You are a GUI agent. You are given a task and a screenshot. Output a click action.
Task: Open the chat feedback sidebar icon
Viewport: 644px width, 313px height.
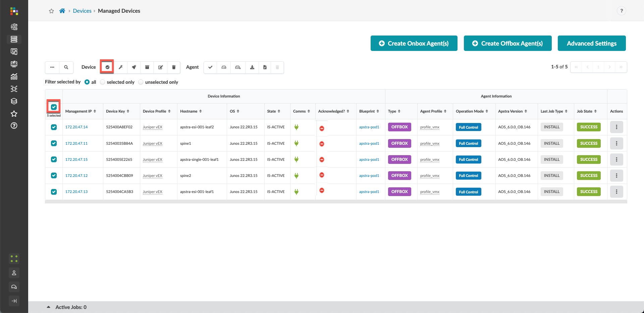pos(14,287)
